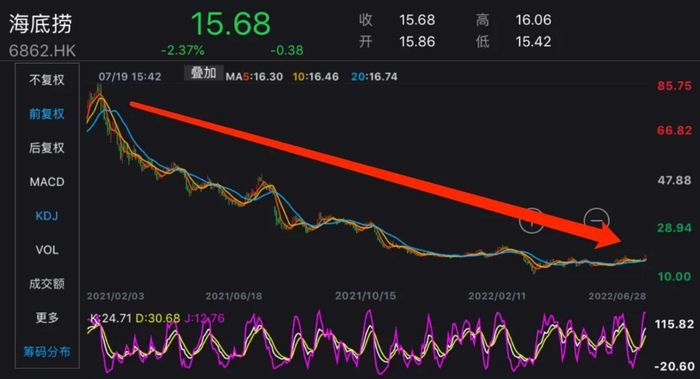Image resolution: width=700 pixels, height=379 pixels.
Task: Click 10:16.46 moving average label
Action: (316, 77)
